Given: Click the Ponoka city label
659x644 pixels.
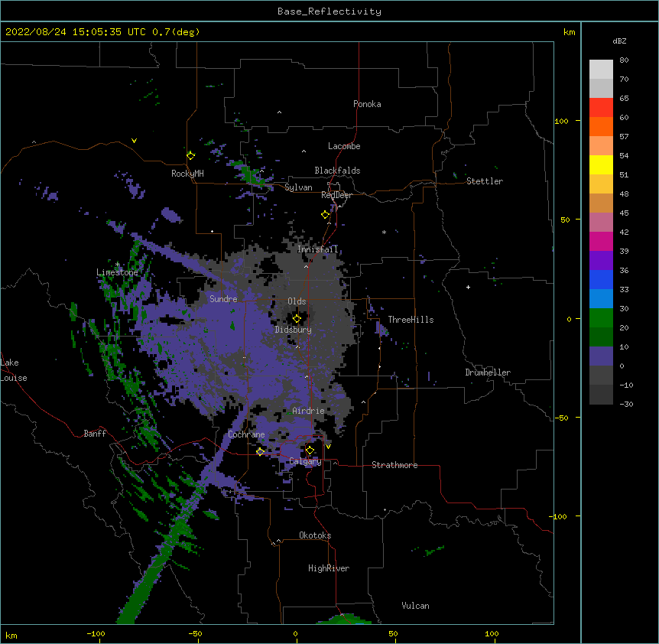Looking at the screenshot, I should tap(367, 104).
